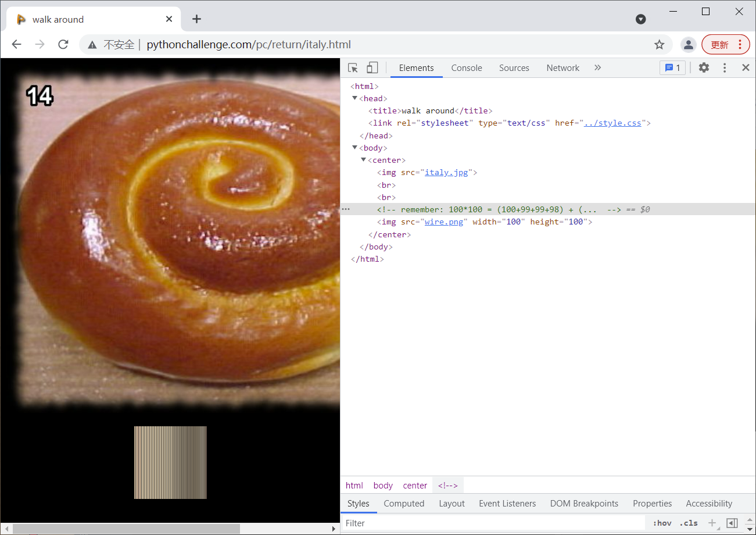Viewport: 756px width, 535px height.
Task: Select the opening html tag row
Action: pos(364,86)
